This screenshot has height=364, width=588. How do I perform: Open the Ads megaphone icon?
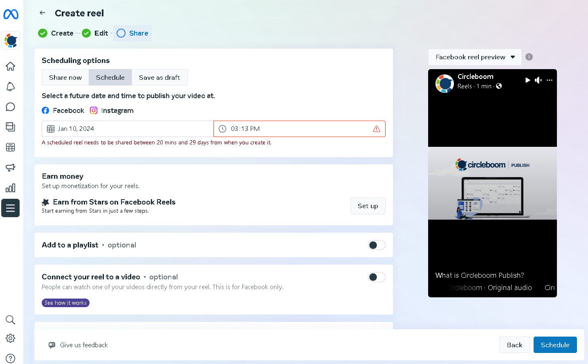click(10, 167)
